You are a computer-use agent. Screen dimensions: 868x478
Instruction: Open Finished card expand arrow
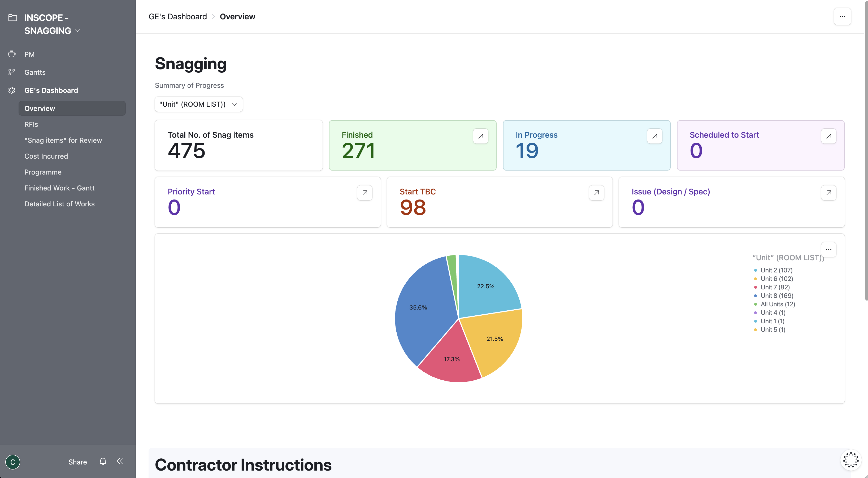480,136
